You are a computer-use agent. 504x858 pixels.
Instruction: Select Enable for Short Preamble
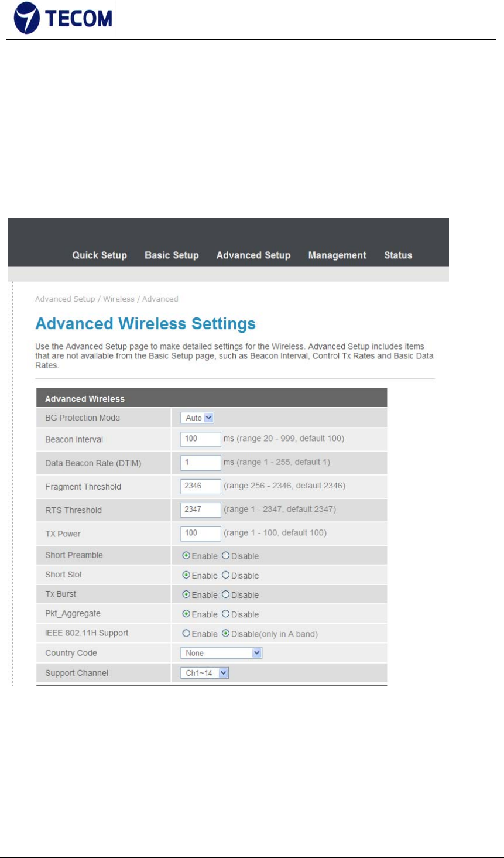tap(186, 556)
